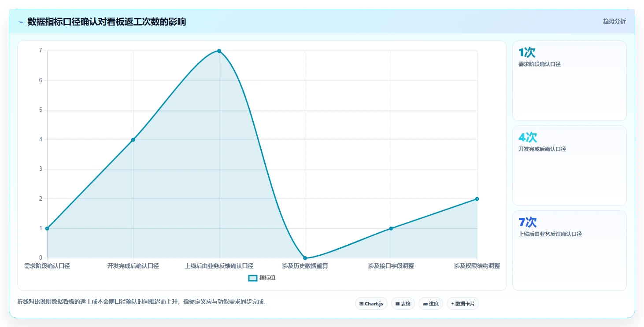This screenshot has width=644, height=327.
Task: Select the 进度 tag
Action: tap(431, 304)
